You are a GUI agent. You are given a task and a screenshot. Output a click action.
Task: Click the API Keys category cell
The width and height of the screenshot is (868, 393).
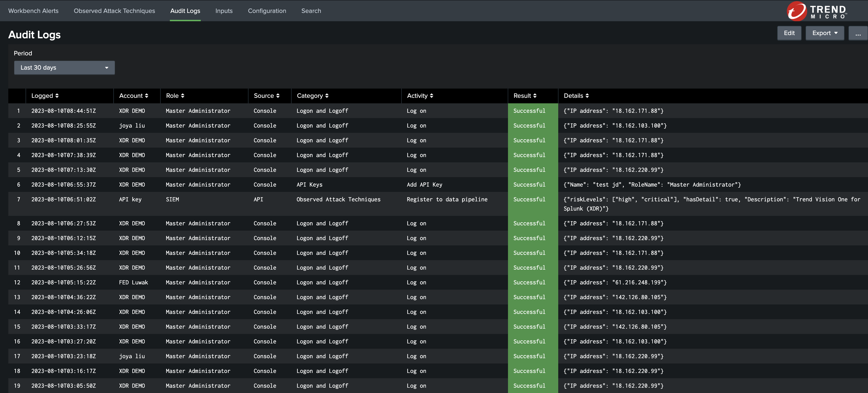(309, 185)
